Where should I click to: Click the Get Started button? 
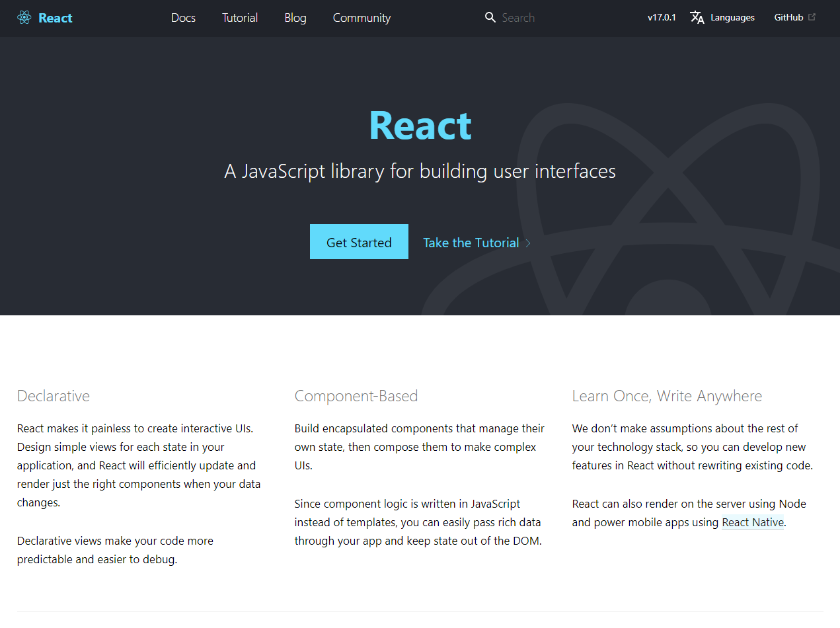point(359,242)
